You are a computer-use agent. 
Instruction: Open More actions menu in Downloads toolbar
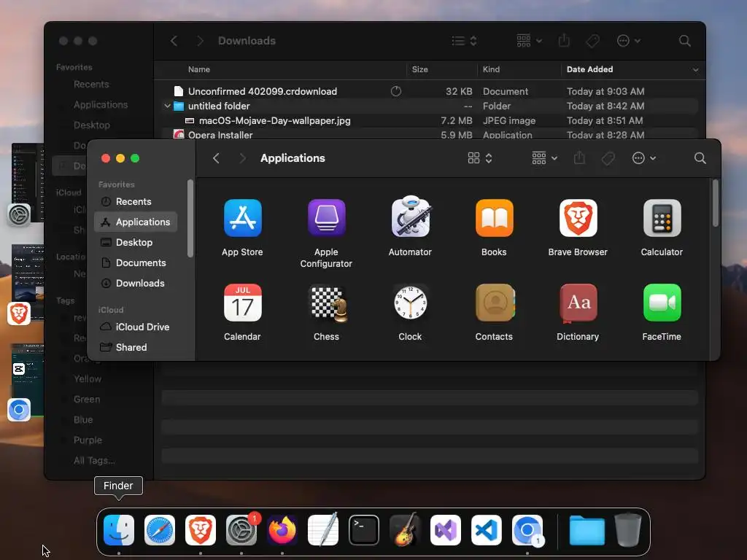point(628,41)
